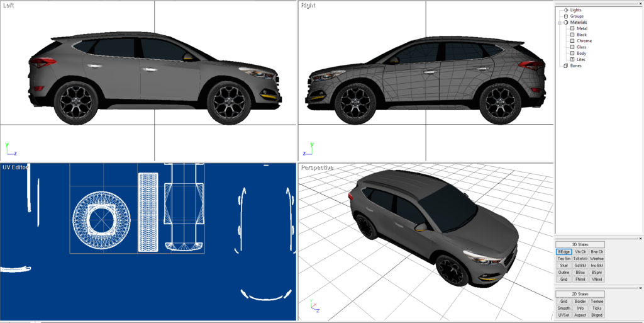Enable Wireframe display in 3D States

[x=597, y=259]
